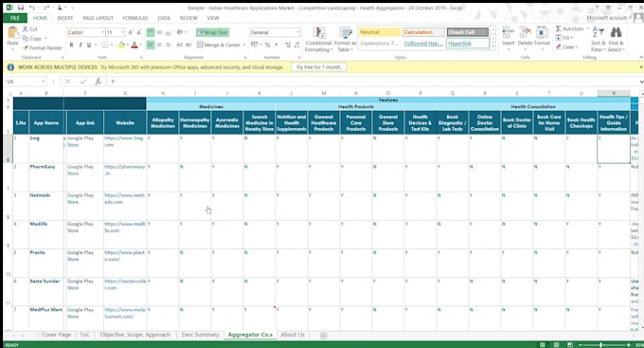Open Find & Select menu

(x=616, y=40)
